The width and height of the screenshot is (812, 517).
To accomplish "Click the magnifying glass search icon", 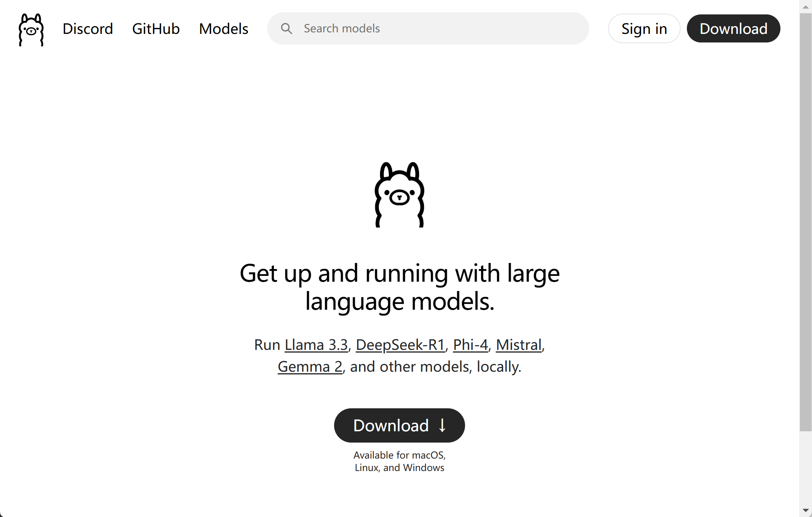I will (287, 28).
